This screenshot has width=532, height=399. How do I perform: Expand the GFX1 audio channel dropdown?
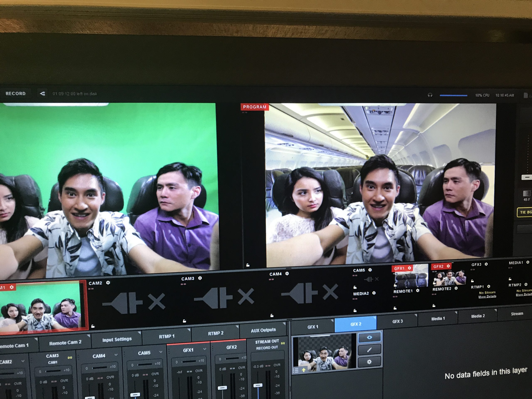click(x=205, y=349)
